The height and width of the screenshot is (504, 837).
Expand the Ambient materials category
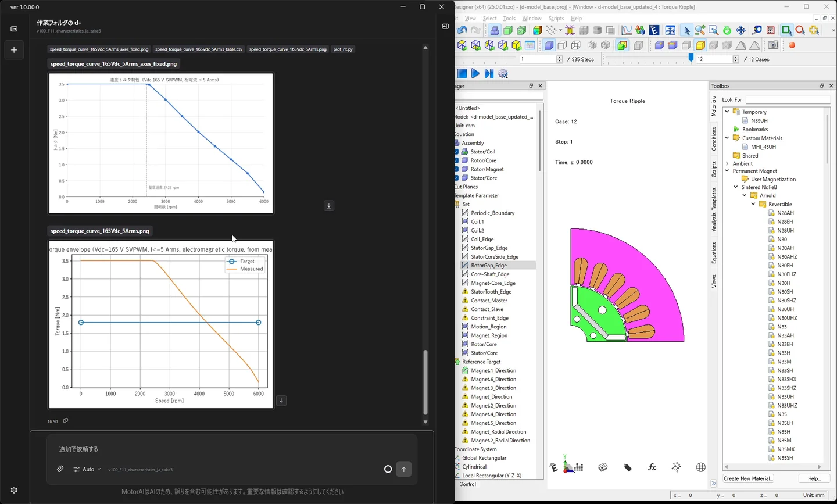point(727,164)
